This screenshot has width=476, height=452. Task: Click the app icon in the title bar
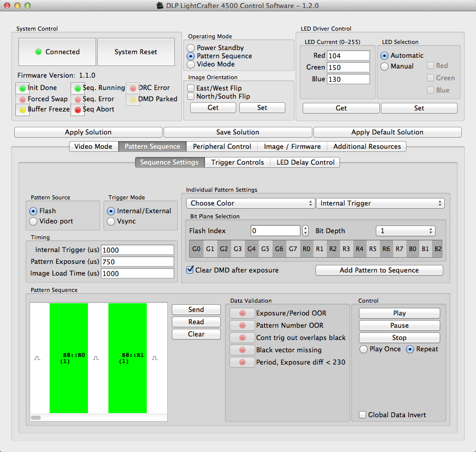[160, 6]
